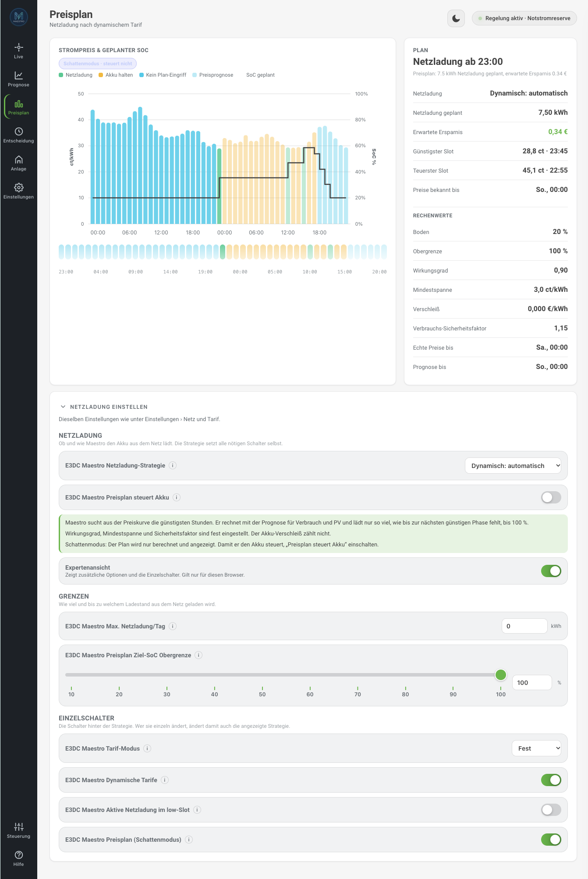588x879 pixels.
Task: Open the Tarif-Modus dropdown set to Fest
Action: coord(536,748)
